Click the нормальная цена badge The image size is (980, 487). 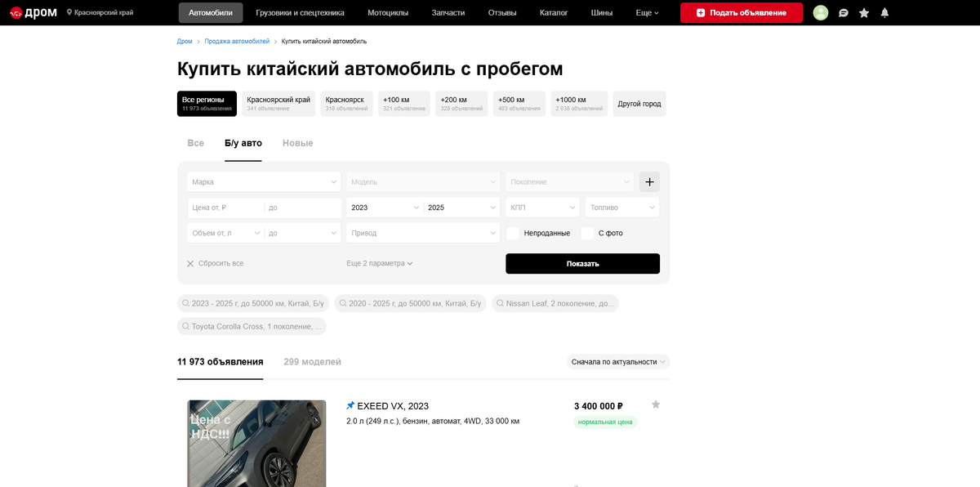click(605, 422)
